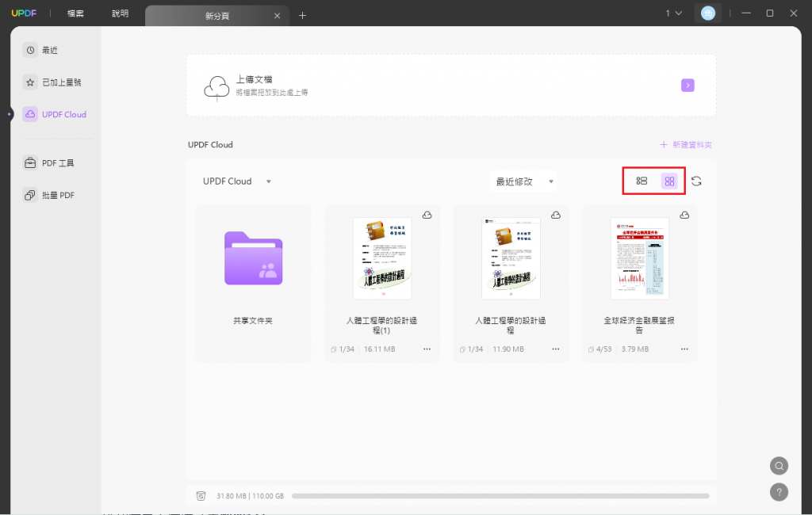Click the cloud upload icon
This screenshot has height=515, width=812.
click(216, 87)
